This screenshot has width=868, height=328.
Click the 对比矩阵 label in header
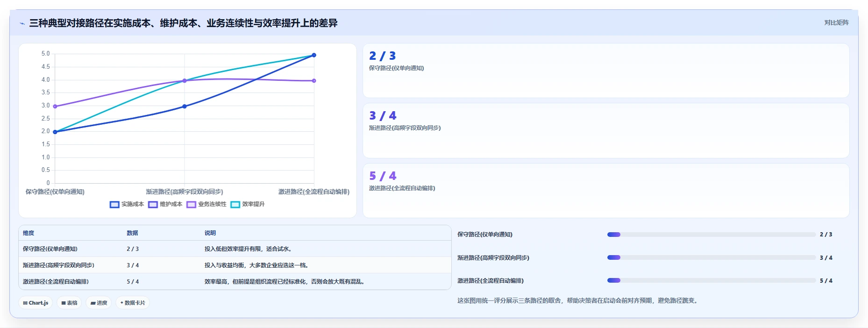click(836, 22)
